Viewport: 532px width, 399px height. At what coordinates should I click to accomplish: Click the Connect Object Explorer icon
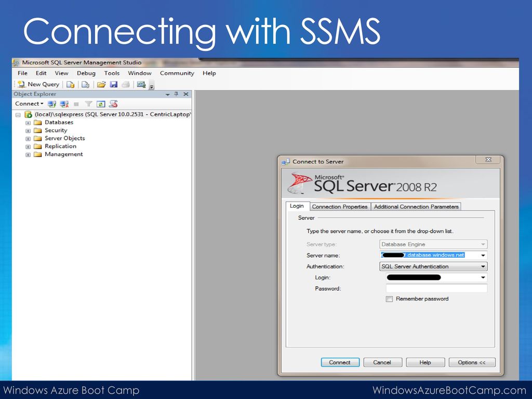click(52, 104)
